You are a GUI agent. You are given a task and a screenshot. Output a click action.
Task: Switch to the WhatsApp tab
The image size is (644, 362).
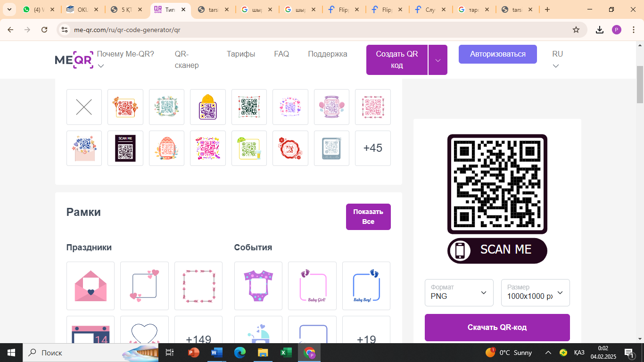[x=39, y=9]
